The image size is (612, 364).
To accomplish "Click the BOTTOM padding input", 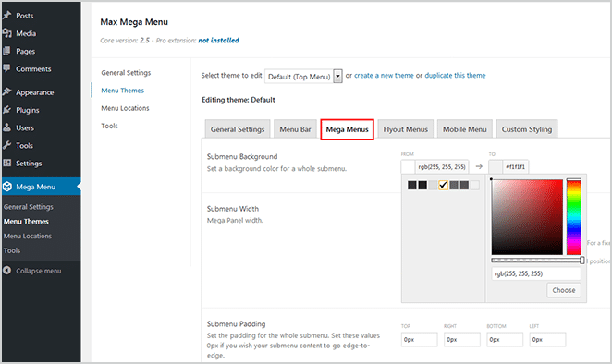I will point(505,339).
